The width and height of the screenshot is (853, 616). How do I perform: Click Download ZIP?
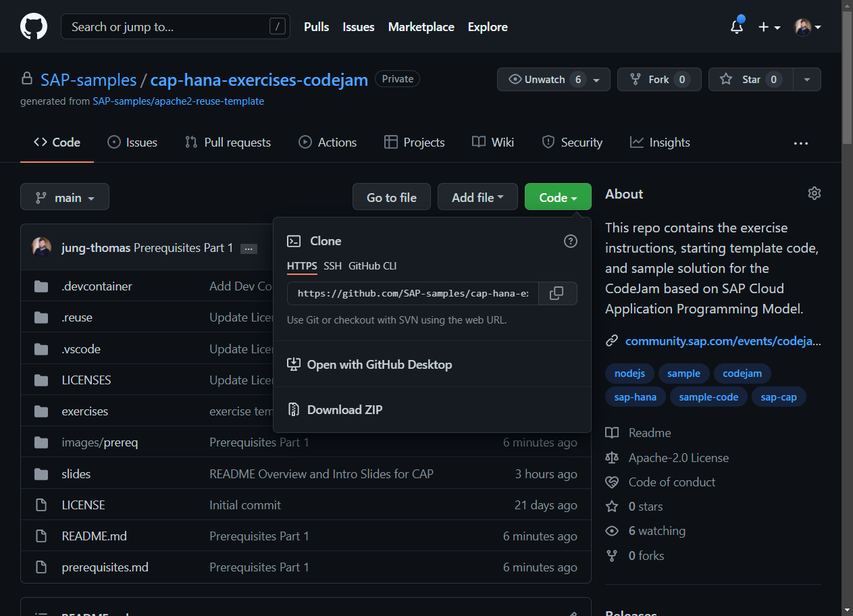[344, 410]
